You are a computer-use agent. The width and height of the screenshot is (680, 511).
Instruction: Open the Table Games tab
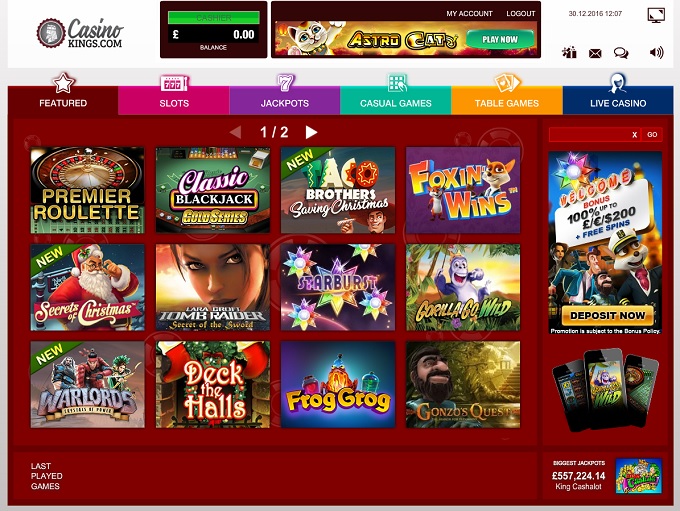click(507, 100)
